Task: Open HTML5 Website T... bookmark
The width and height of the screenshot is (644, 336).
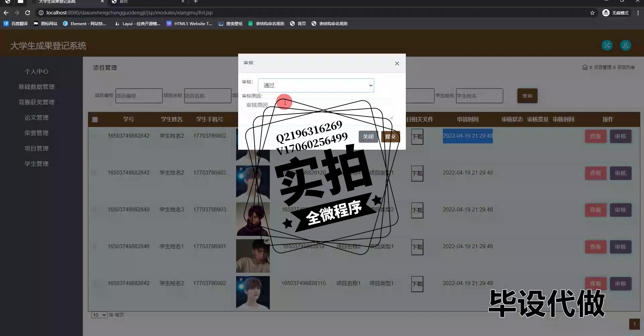Action: (x=190, y=23)
